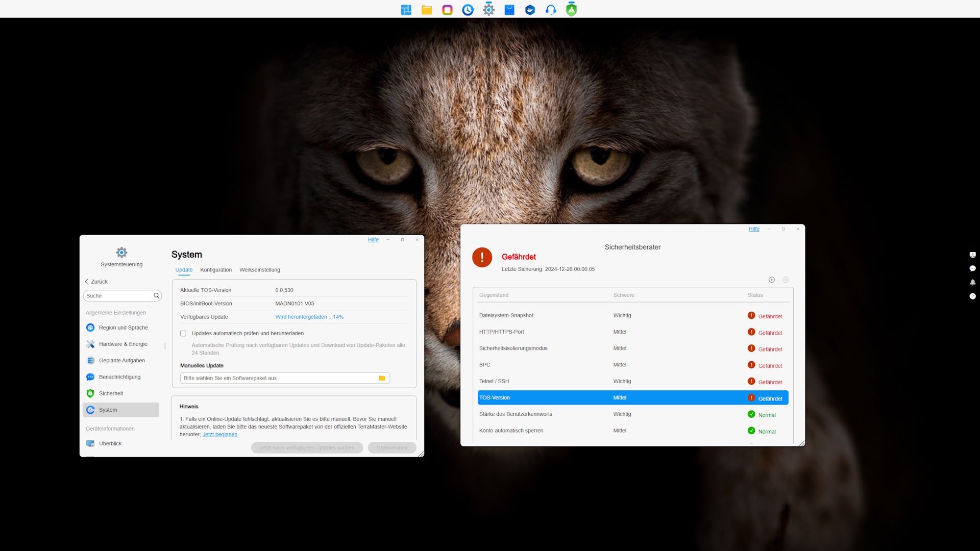Screen dimensions: 980x551
Task: Open the file manager folder icon
Action: (427, 10)
